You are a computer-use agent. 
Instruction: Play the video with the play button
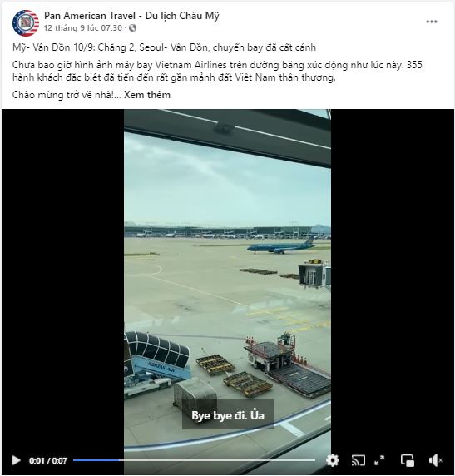coord(16,460)
